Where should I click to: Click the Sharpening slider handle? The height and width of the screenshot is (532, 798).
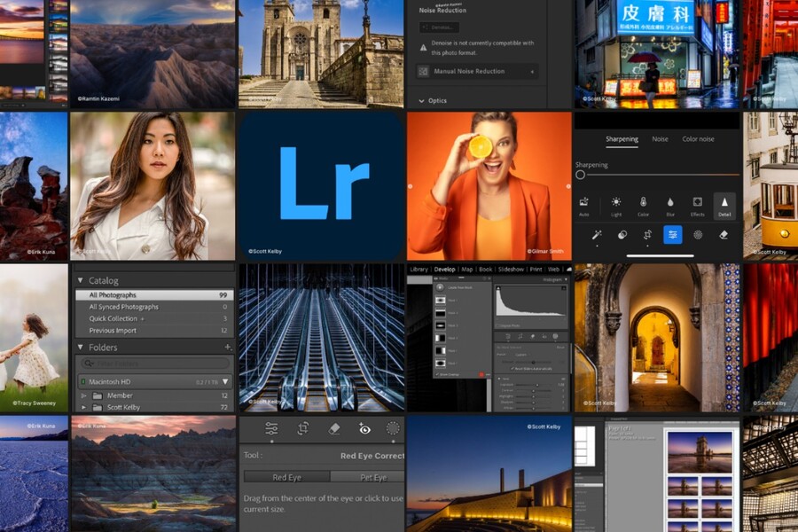point(581,175)
